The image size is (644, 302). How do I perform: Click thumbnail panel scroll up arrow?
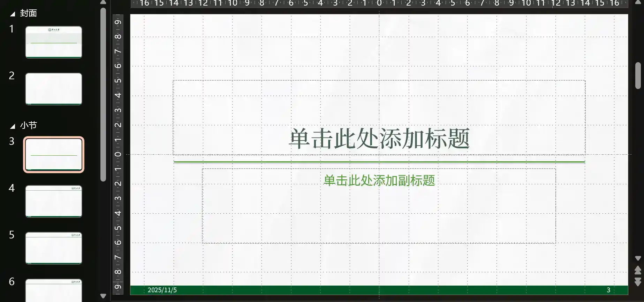pyautogui.click(x=103, y=2)
